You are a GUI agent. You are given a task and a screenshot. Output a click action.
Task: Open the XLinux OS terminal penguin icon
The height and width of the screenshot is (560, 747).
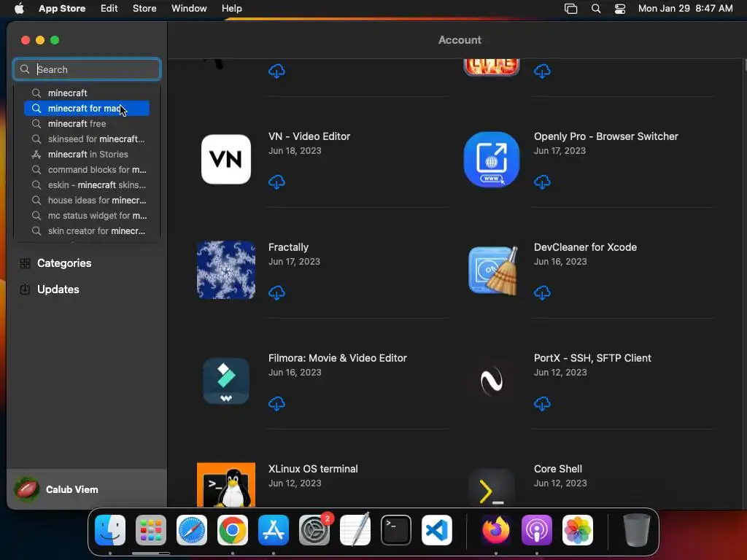(x=226, y=485)
